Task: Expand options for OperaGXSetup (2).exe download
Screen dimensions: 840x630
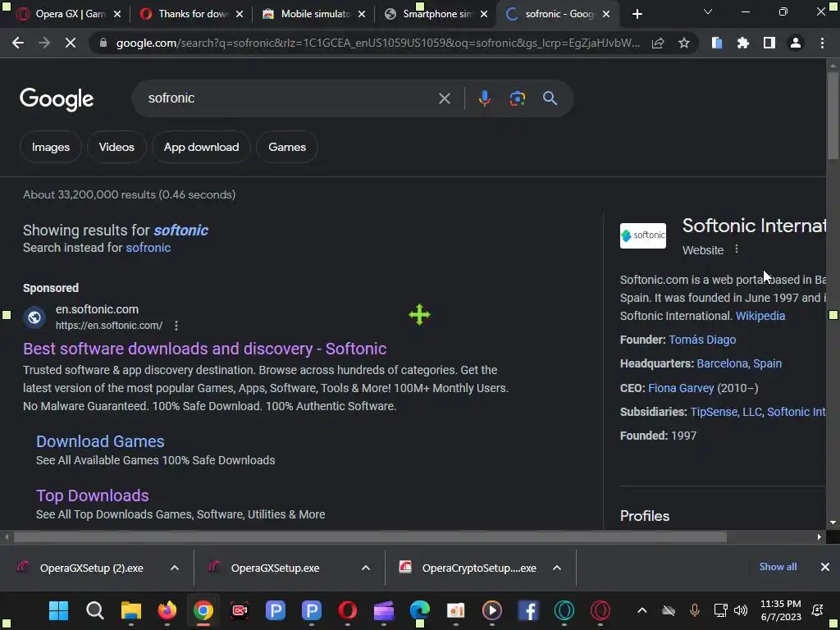Action: (175, 568)
